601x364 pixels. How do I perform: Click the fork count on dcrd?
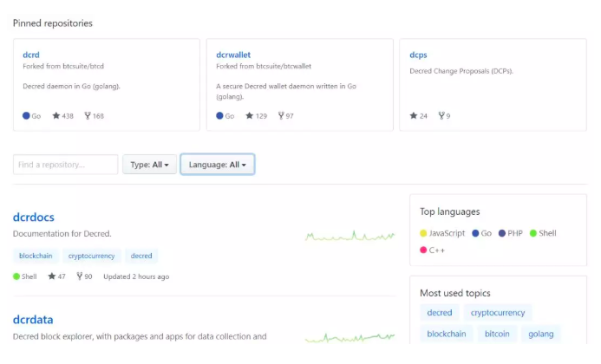(94, 115)
